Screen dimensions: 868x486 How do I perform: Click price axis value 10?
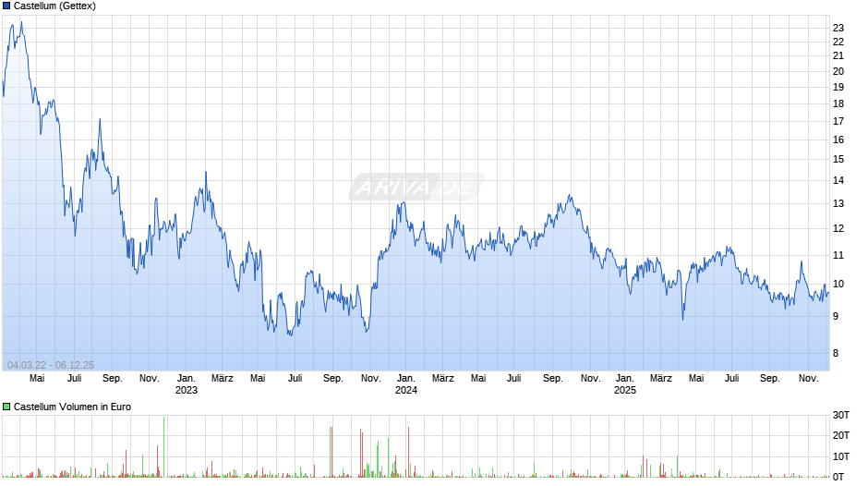[838, 284]
